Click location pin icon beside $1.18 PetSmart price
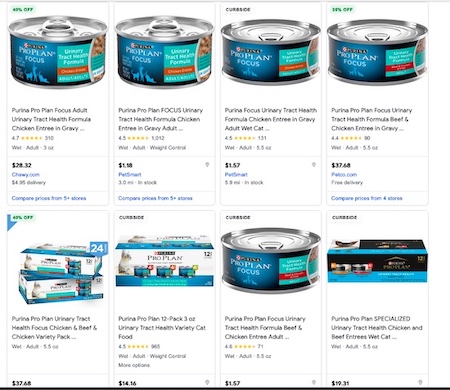The width and height of the screenshot is (450, 390). [207, 165]
